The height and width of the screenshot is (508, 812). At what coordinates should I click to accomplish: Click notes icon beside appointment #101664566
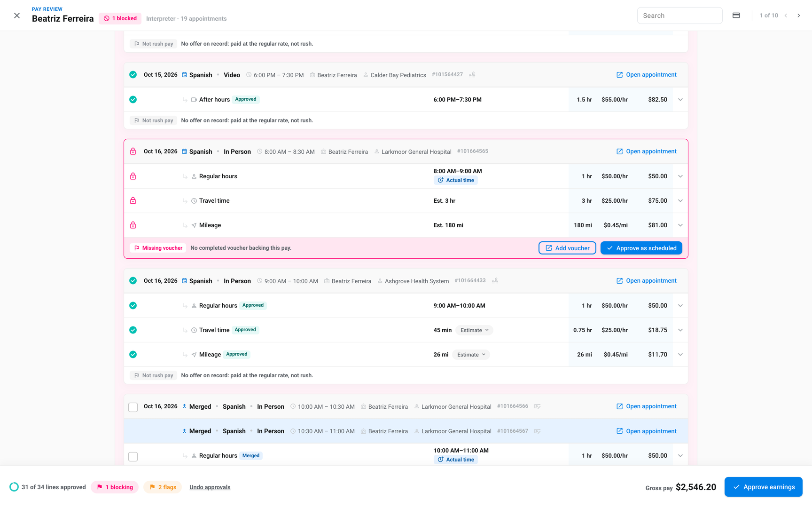tap(538, 406)
